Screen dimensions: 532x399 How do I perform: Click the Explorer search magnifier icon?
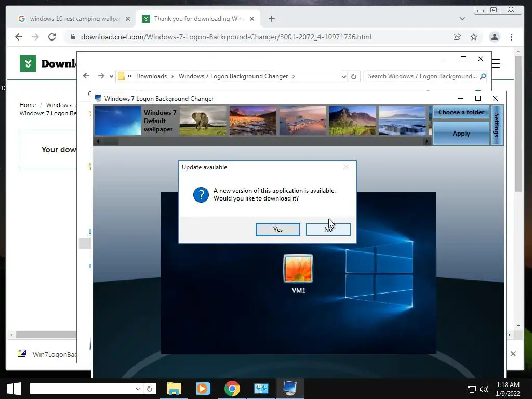483,76
